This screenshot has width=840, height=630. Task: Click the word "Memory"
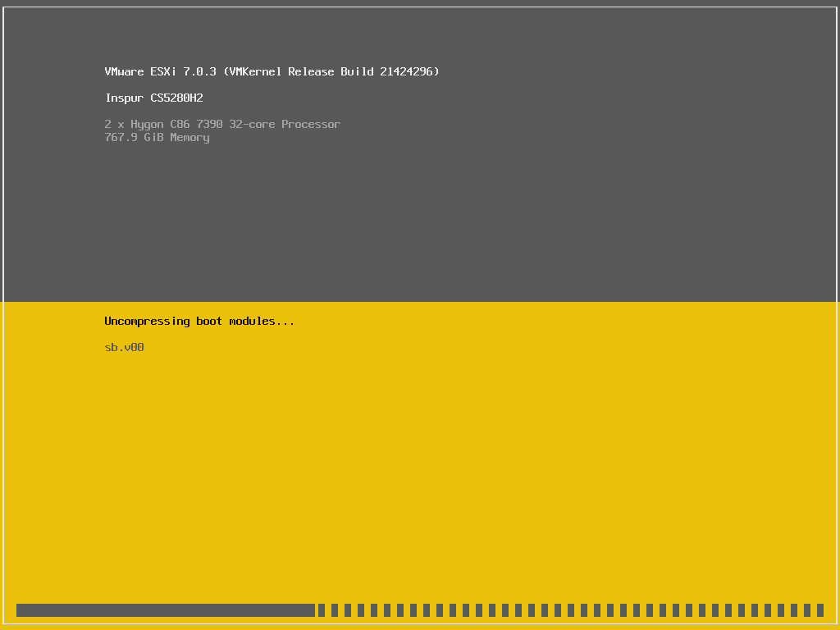[189, 137]
